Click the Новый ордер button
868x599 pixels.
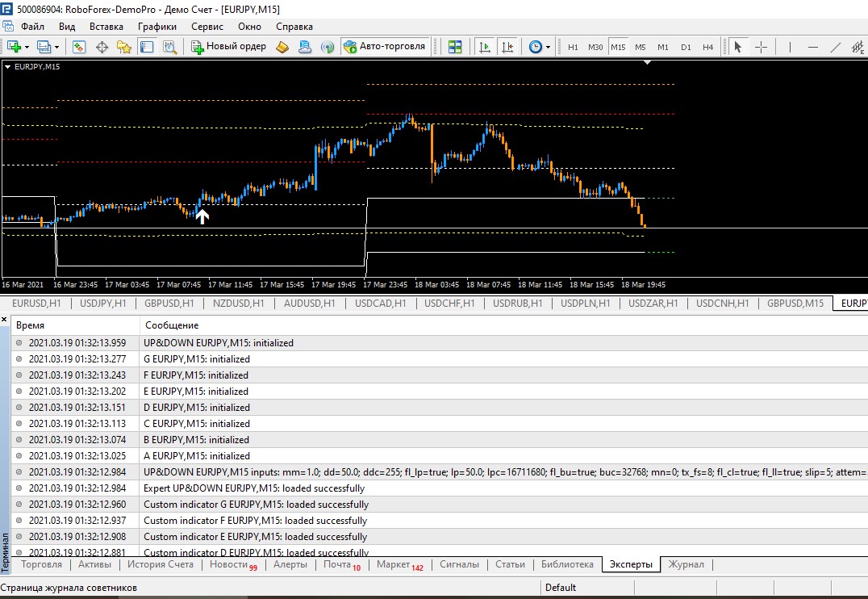tap(228, 47)
